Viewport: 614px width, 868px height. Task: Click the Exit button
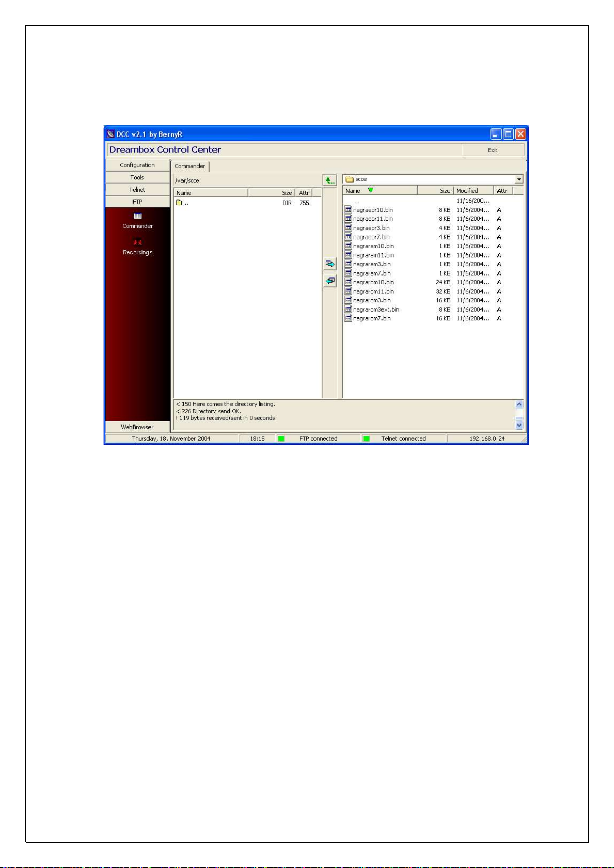coord(493,150)
